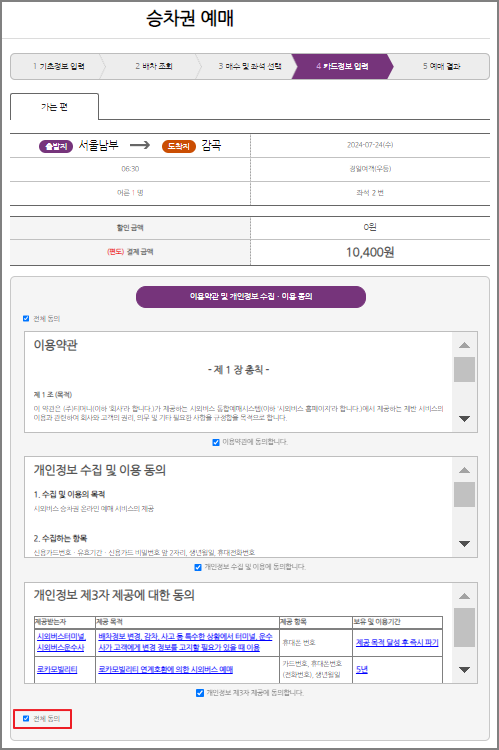This screenshot has width=499, height=750.
Task: Click payment amount 10,400원
Action: [x=370, y=252]
